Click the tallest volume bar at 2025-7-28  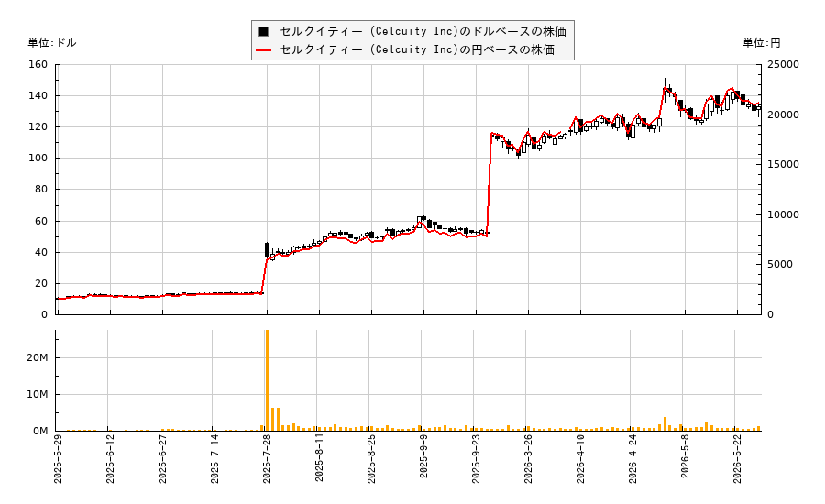pyautogui.click(x=268, y=380)
